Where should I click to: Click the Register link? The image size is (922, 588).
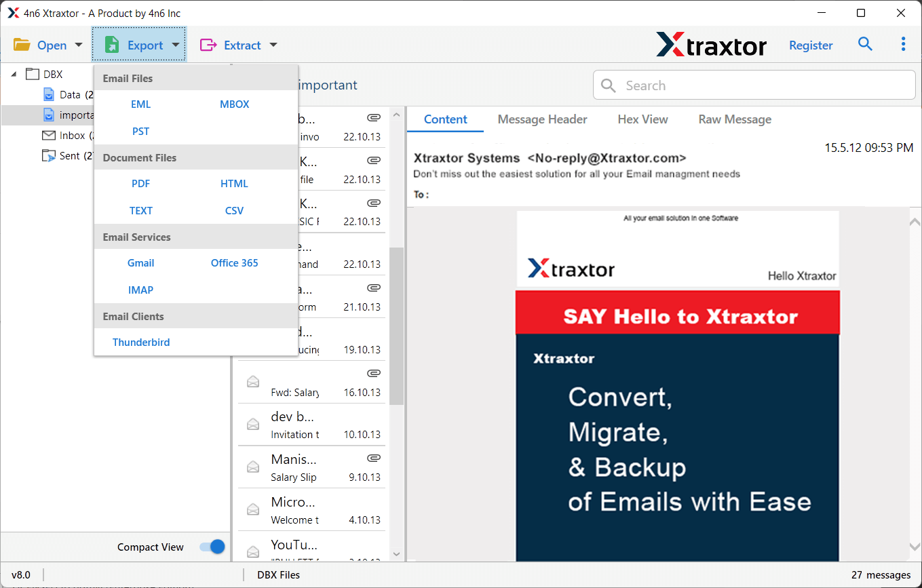[811, 45]
